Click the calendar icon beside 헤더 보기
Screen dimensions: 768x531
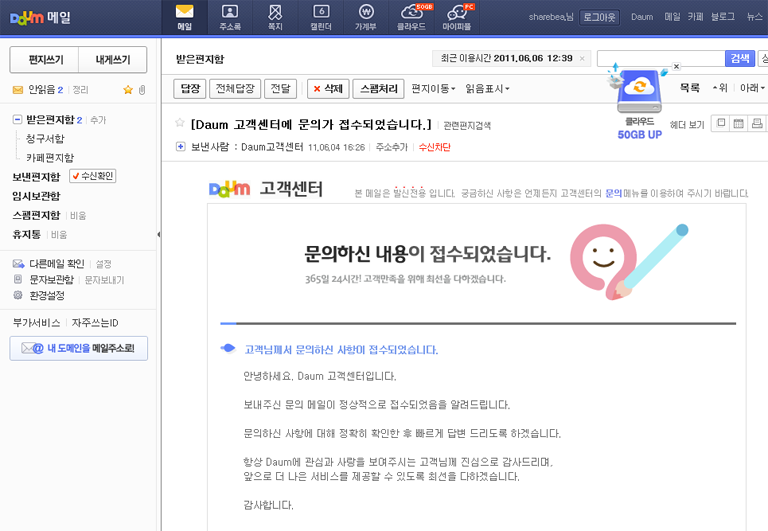click(x=739, y=123)
